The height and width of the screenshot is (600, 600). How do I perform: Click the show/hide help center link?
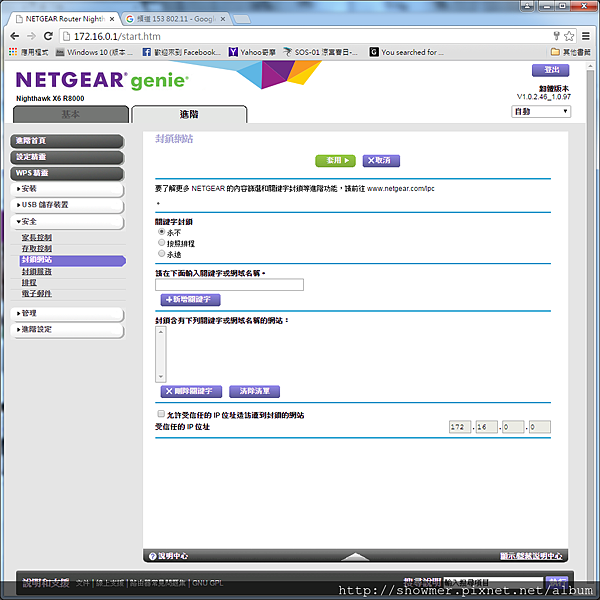click(x=531, y=556)
